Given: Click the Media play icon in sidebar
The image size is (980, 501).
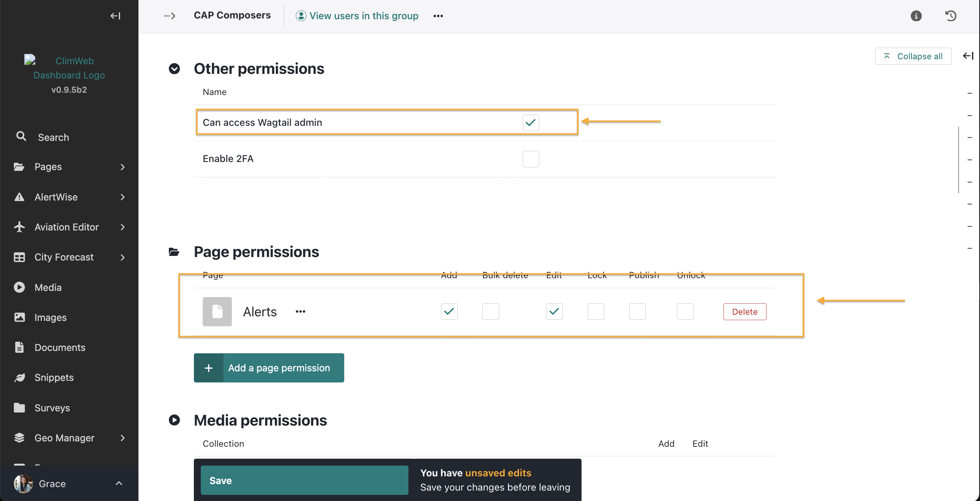Looking at the screenshot, I should coord(19,287).
